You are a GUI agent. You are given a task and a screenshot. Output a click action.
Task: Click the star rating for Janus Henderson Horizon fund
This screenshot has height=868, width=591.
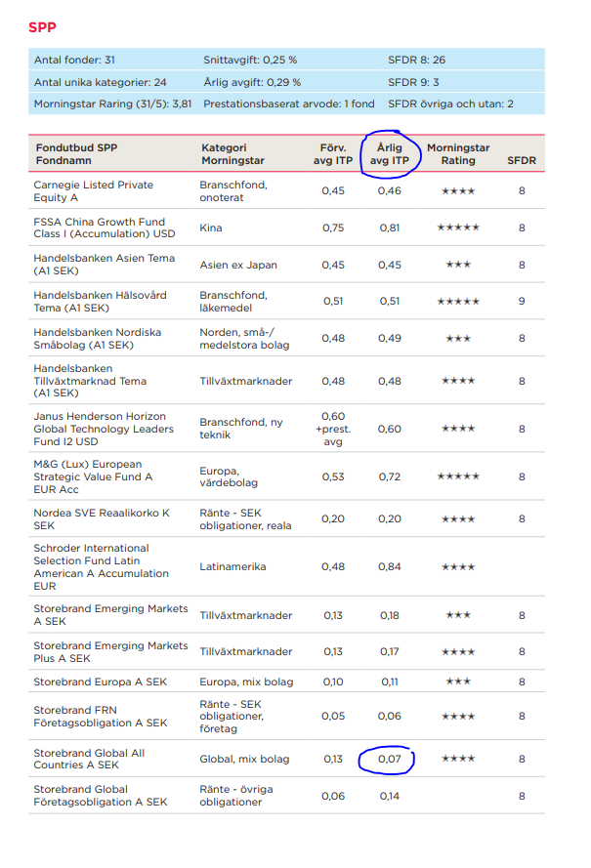pyautogui.click(x=458, y=429)
